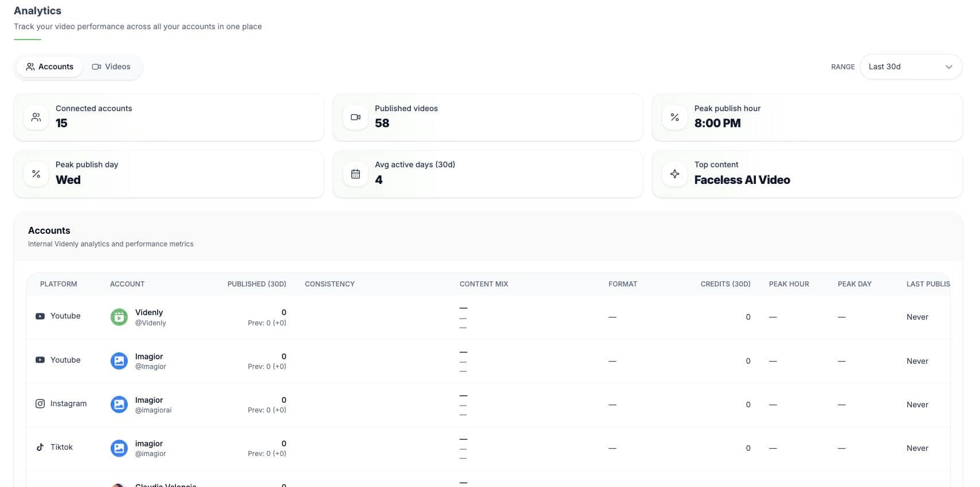
Task: Click the Imagior avatar in @Imagior Youtube row
Action: (119, 361)
